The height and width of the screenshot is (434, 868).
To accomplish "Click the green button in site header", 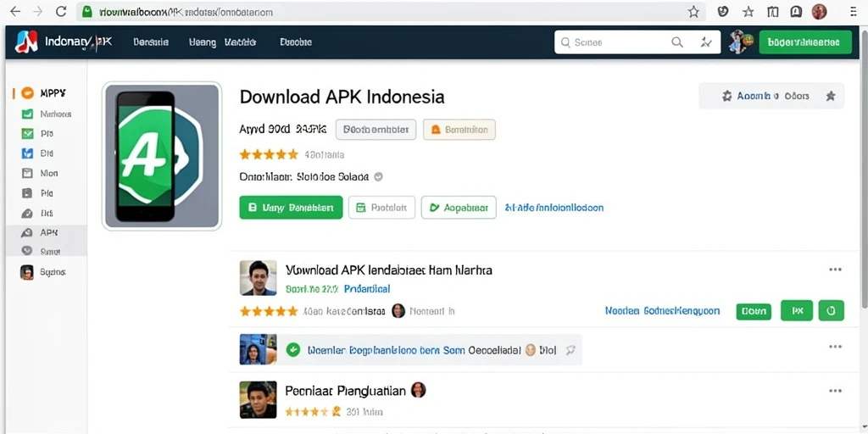I will pos(805,42).
